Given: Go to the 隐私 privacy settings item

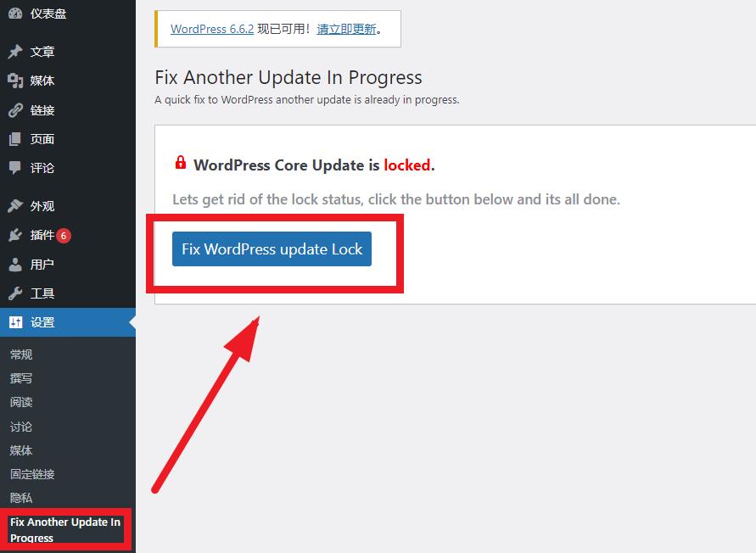Looking at the screenshot, I should [x=21, y=498].
